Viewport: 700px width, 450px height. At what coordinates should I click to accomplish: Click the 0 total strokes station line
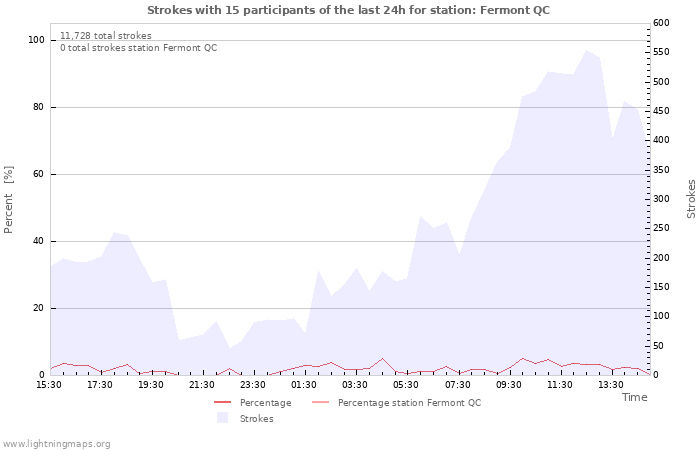click(138, 48)
